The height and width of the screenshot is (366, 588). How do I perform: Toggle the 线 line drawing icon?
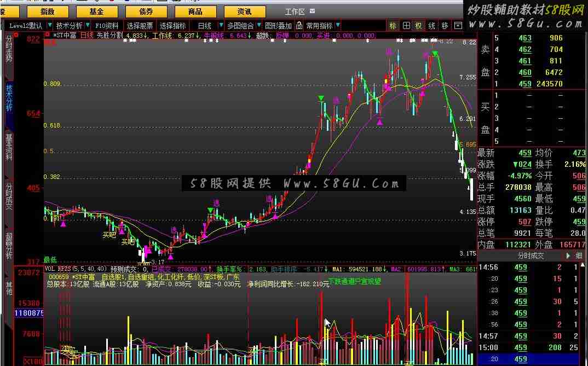[431, 26]
